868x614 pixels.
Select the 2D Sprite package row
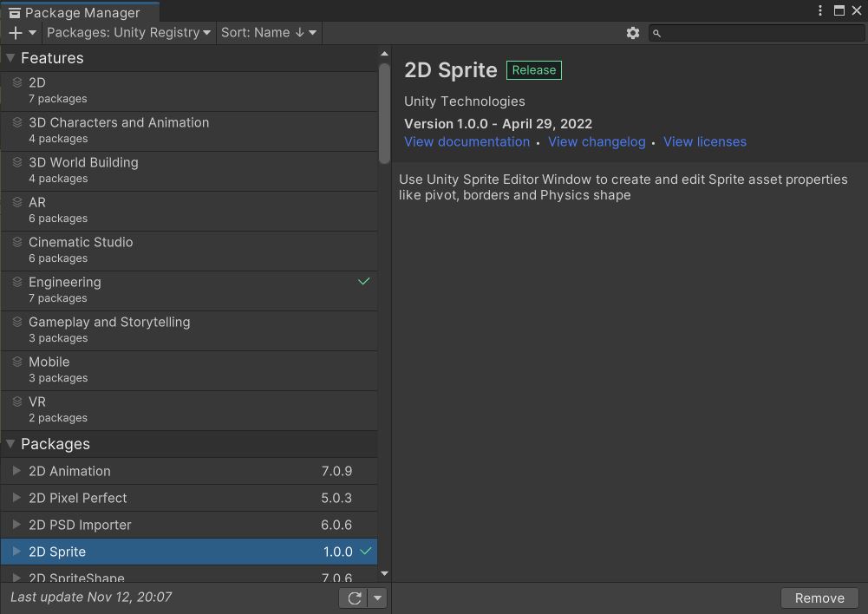[x=189, y=552]
